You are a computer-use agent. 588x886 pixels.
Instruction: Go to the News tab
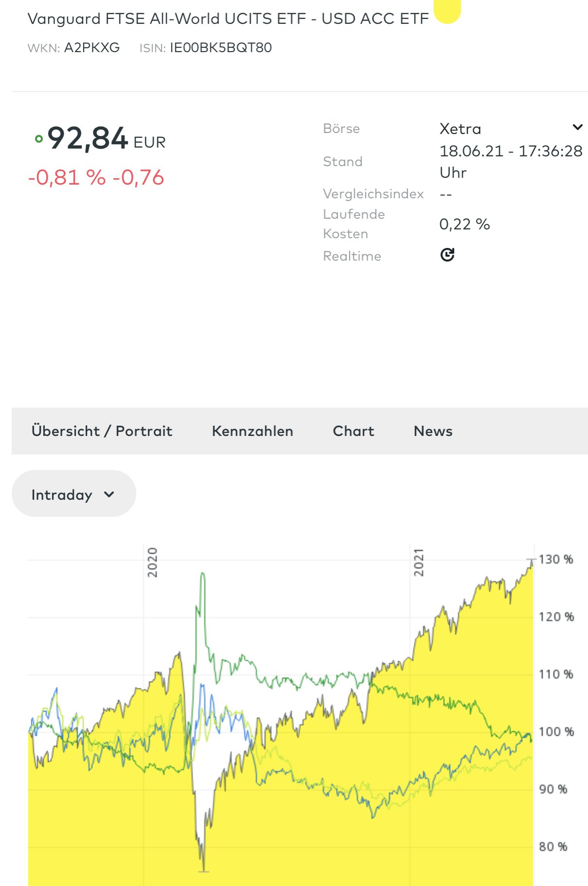(x=433, y=431)
